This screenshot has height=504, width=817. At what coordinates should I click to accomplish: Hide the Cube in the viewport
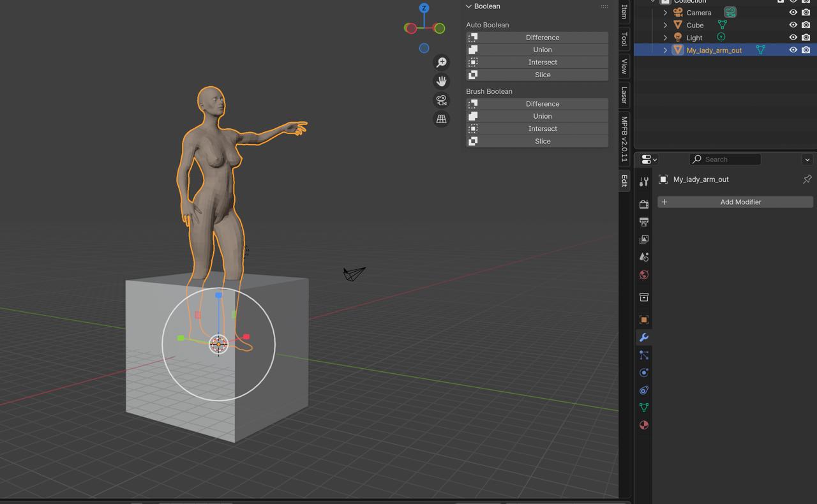pyautogui.click(x=793, y=25)
